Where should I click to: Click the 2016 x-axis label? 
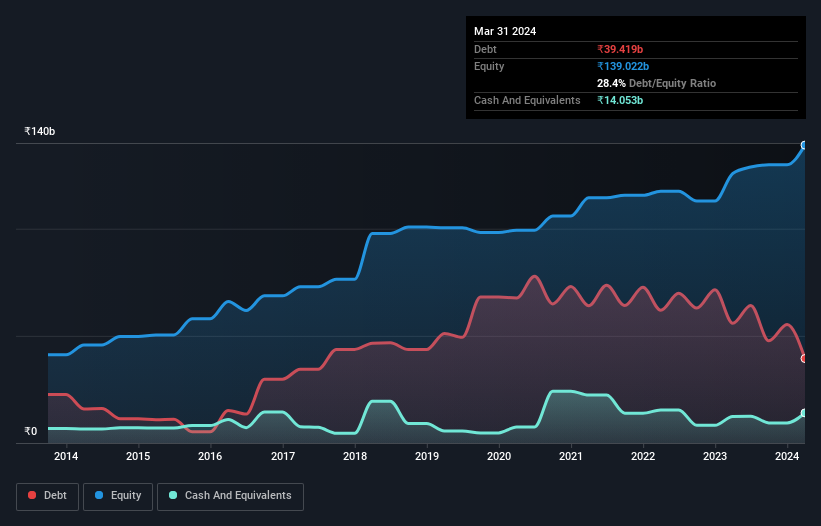pos(210,456)
